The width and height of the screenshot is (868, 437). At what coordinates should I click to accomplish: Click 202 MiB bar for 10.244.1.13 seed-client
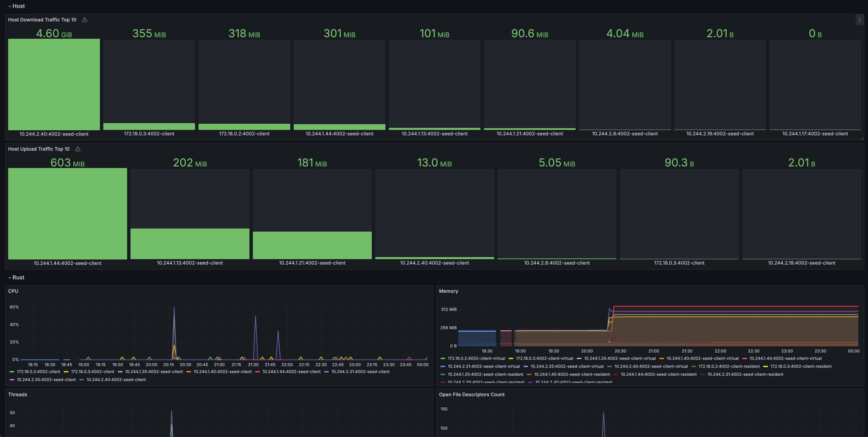click(x=190, y=244)
